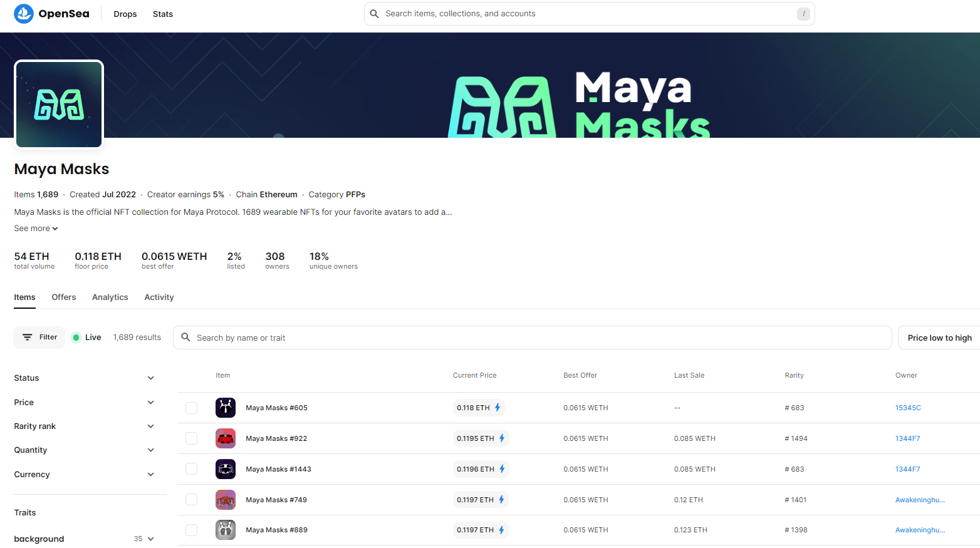980x548 pixels.
Task: Click Maya Masks #922 item name
Action: pyautogui.click(x=276, y=438)
